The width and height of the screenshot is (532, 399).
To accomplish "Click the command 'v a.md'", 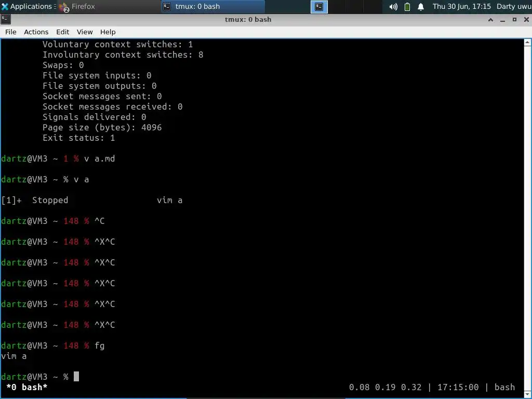I will 99,158.
